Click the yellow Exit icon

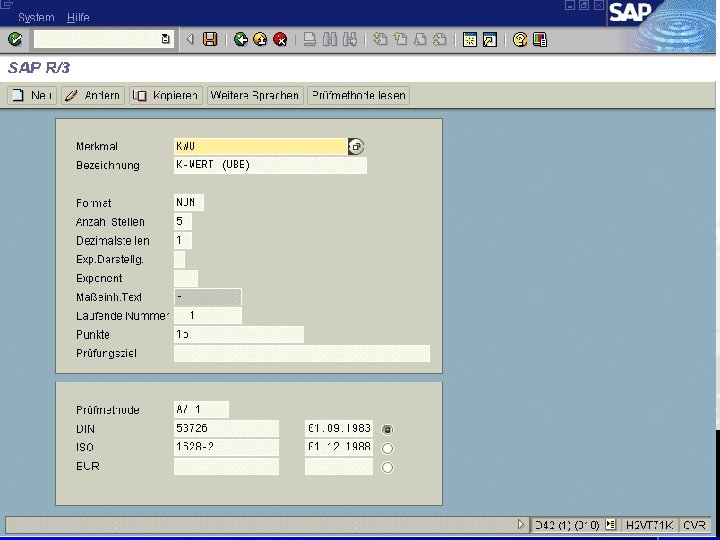[260, 39]
